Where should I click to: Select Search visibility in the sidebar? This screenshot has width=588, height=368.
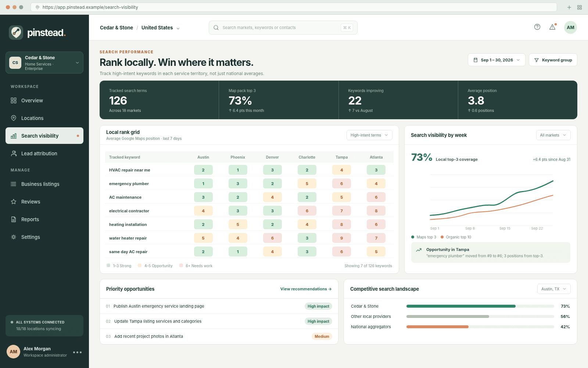tap(44, 136)
